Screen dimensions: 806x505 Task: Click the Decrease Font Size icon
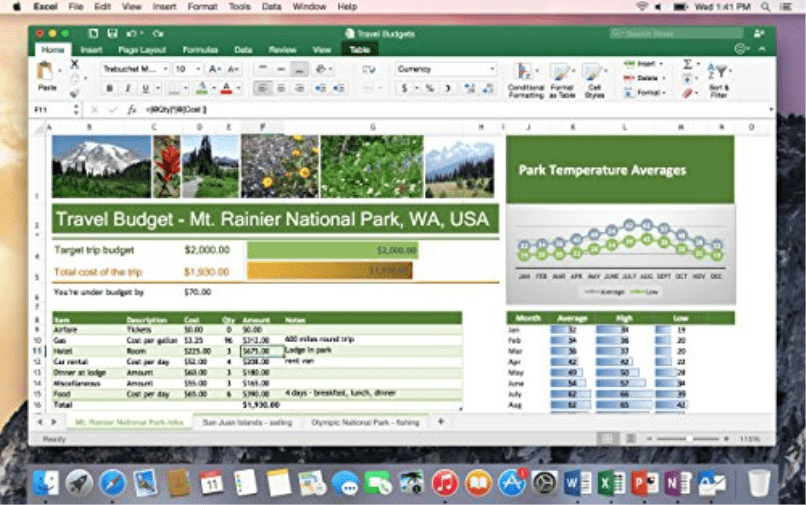[x=232, y=69]
